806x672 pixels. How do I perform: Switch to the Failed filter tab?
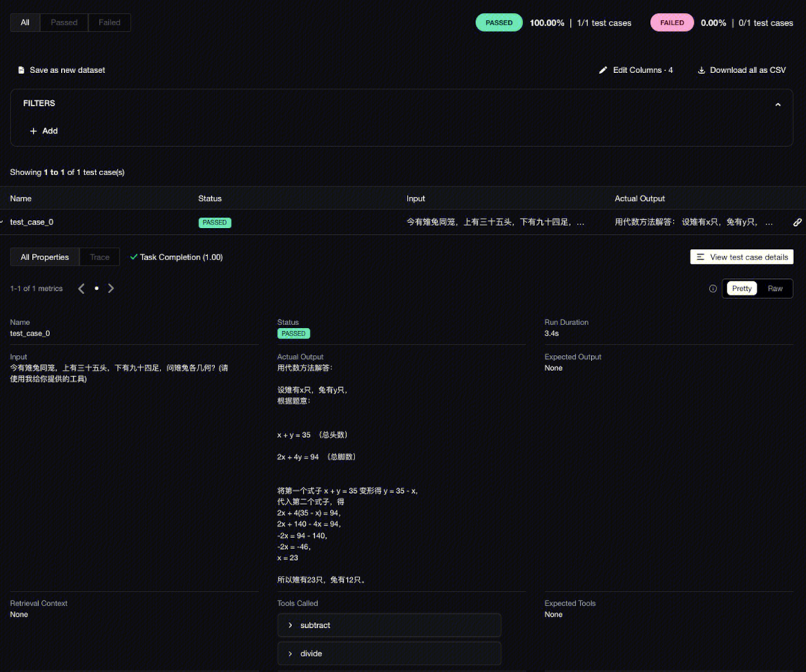[x=110, y=22]
